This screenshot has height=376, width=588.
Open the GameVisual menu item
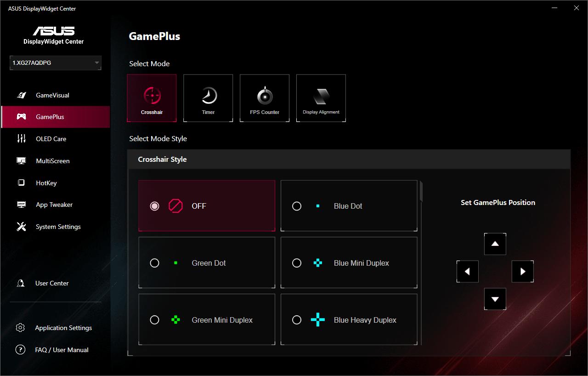point(55,95)
